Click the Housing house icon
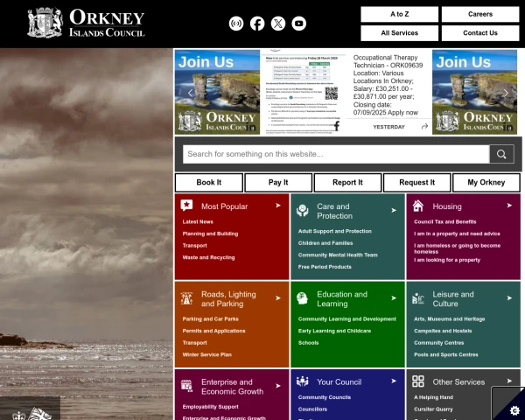This screenshot has height=420, width=525. (x=418, y=206)
